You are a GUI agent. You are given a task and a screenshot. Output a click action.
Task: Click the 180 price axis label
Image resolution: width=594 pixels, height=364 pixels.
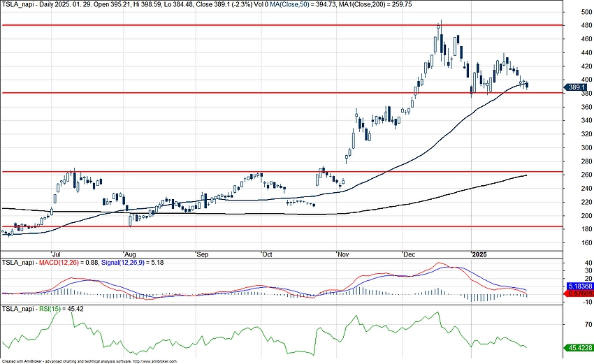tap(586, 229)
